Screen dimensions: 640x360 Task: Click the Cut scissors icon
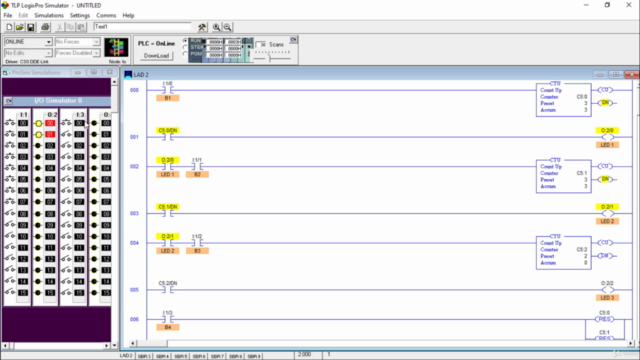click(x=60, y=27)
